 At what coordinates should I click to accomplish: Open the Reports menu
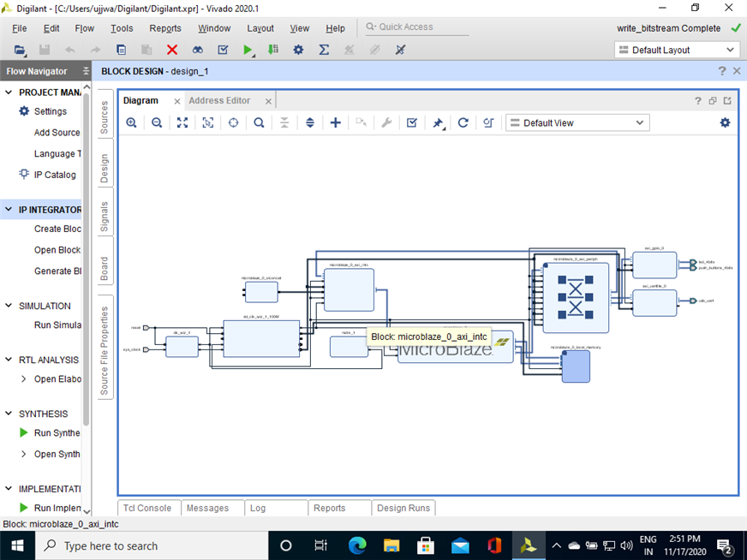click(165, 28)
